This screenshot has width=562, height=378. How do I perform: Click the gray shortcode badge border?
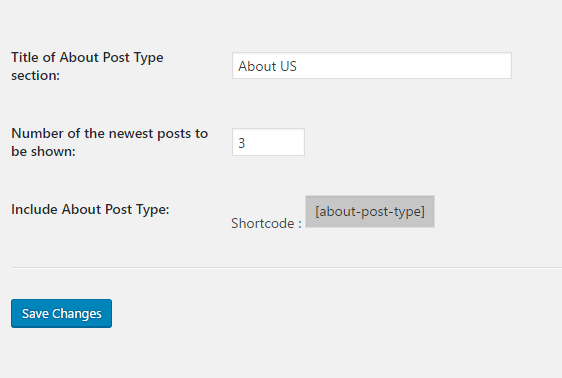tap(370, 196)
